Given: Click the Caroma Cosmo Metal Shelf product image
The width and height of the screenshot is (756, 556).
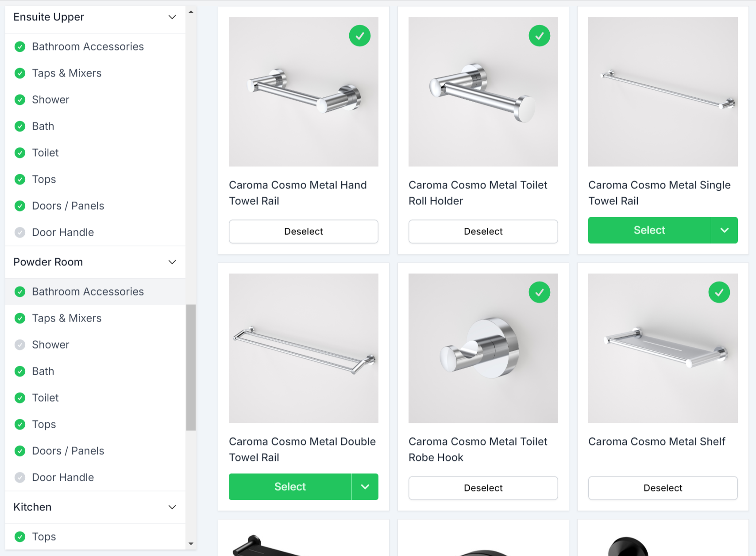Looking at the screenshot, I should (662, 348).
